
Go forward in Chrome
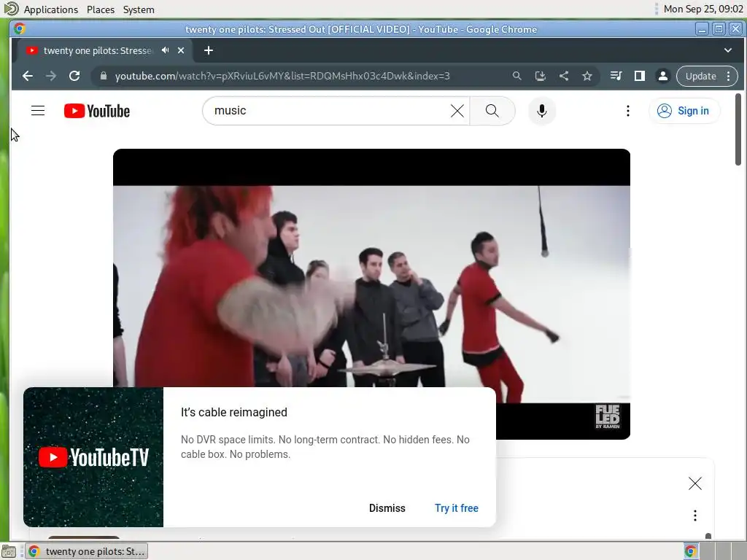(51, 76)
